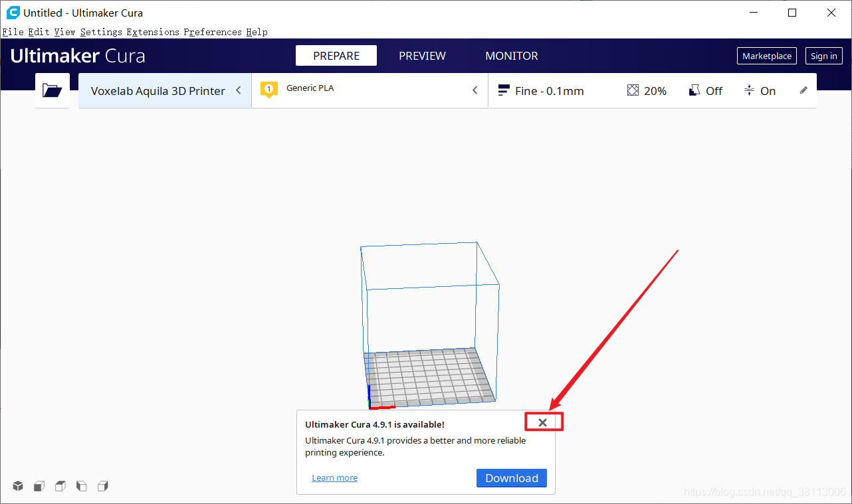Click the Fine 0.1mm layer height profile
This screenshot has width=852, height=504.
(541, 91)
